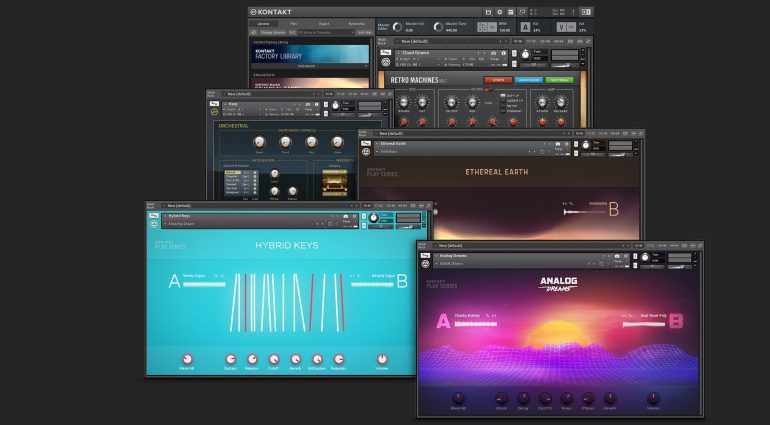
Task: Click the Hybrid Keys Volume knob
Action: [382, 359]
